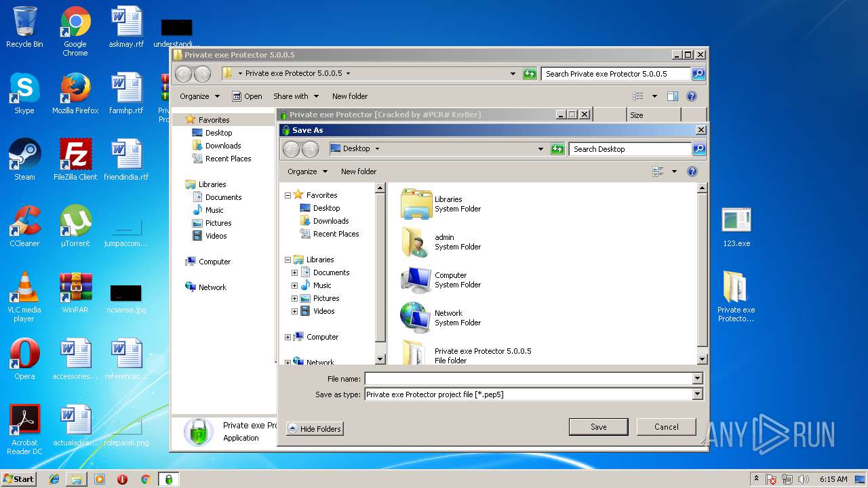Open Help in Explorer window toolbar
Screen dimensions: 868x488
coord(692,96)
